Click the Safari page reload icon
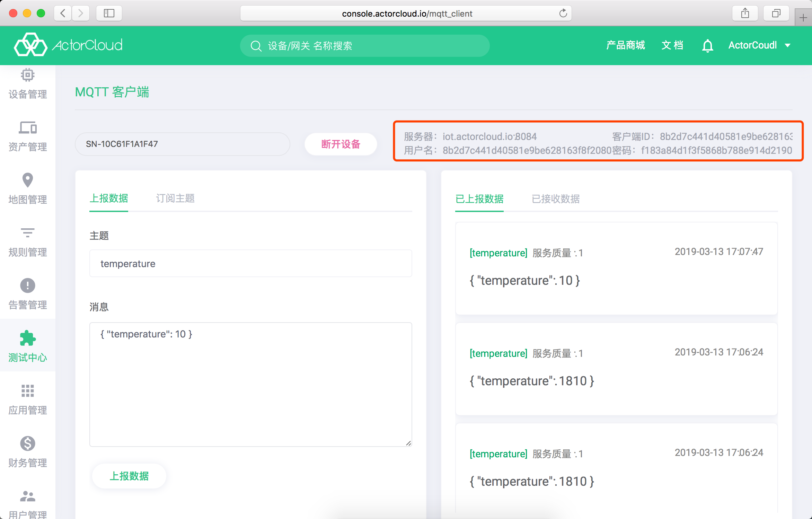Image resolution: width=812 pixels, height=519 pixels. click(x=563, y=14)
